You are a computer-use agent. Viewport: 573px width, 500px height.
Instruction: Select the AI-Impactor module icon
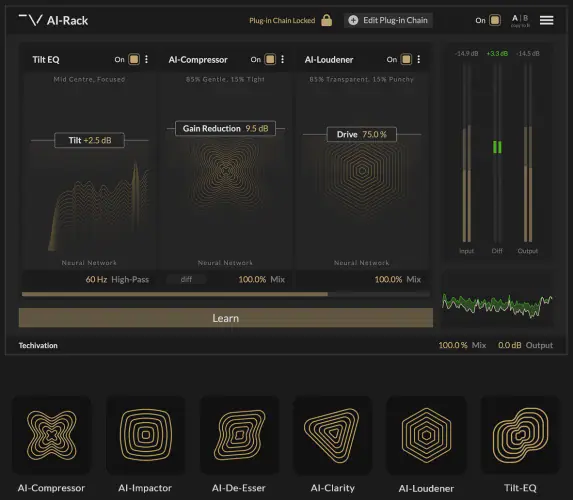click(145, 435)
